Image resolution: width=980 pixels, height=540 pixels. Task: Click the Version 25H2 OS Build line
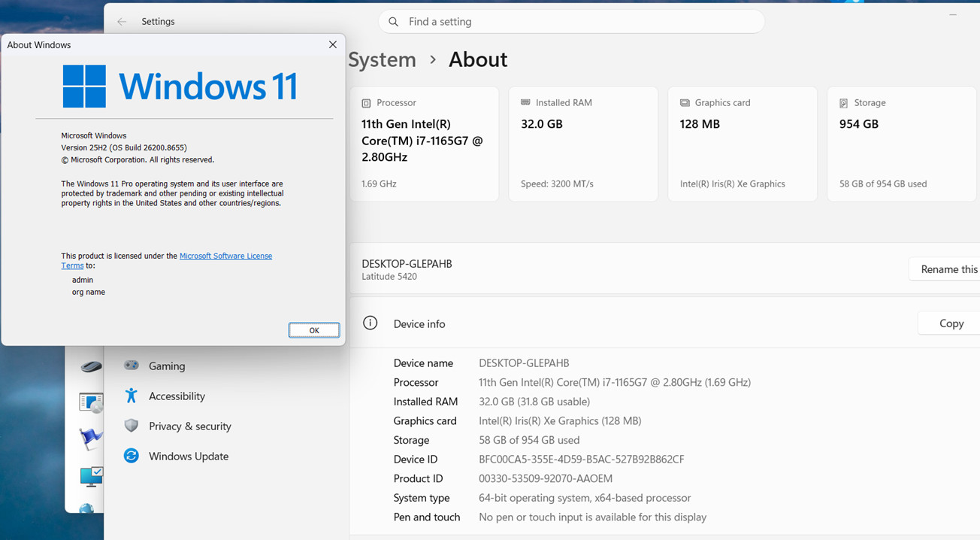[124, 147]
